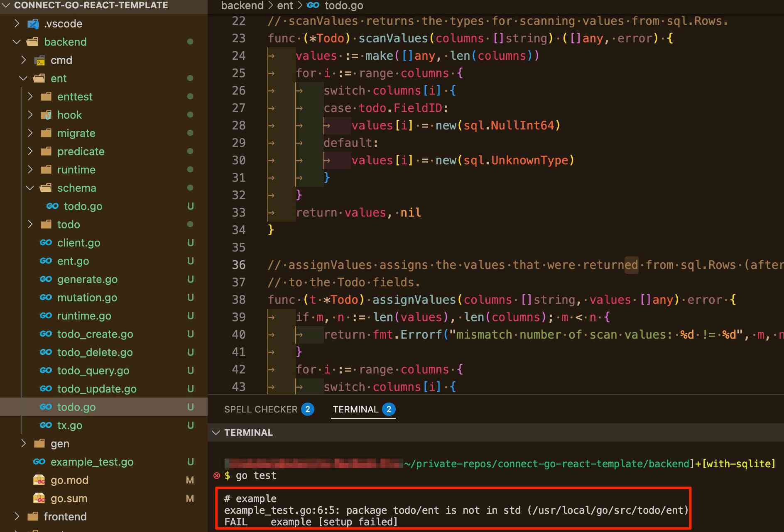The image size is (784, 532).
Task: Collapse the backend folder
Action: (17, 42)
